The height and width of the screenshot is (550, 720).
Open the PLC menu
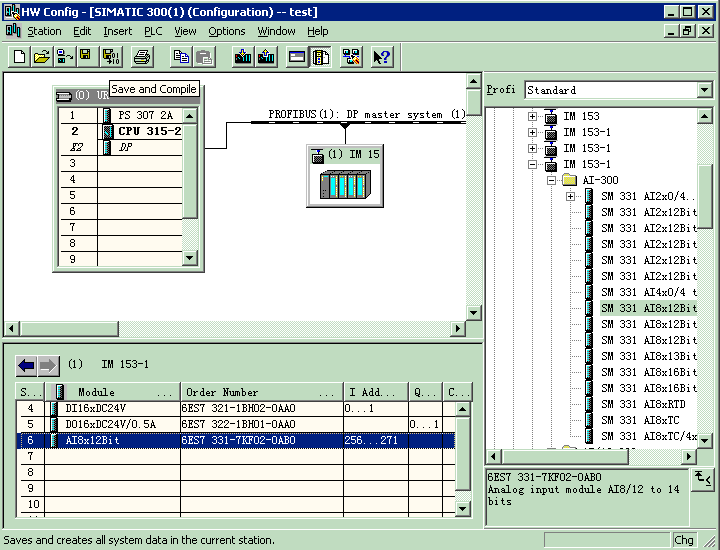click(x=153, y=31)
